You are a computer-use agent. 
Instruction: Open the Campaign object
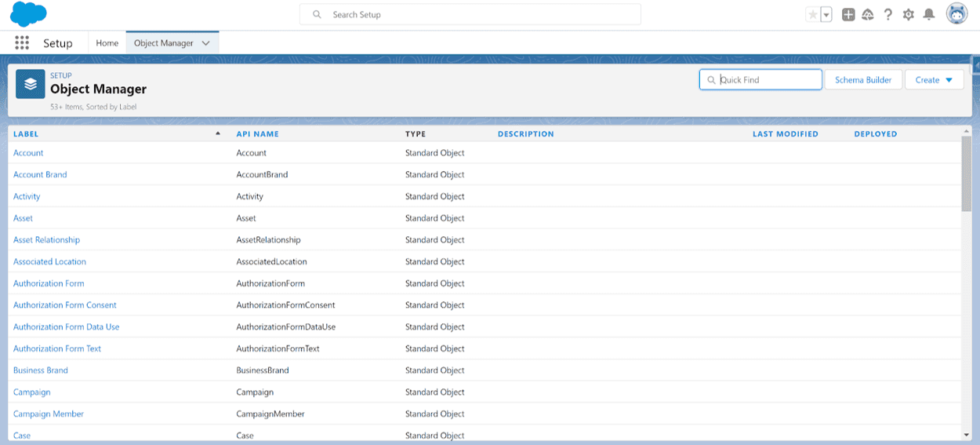[x=32, y=392]
